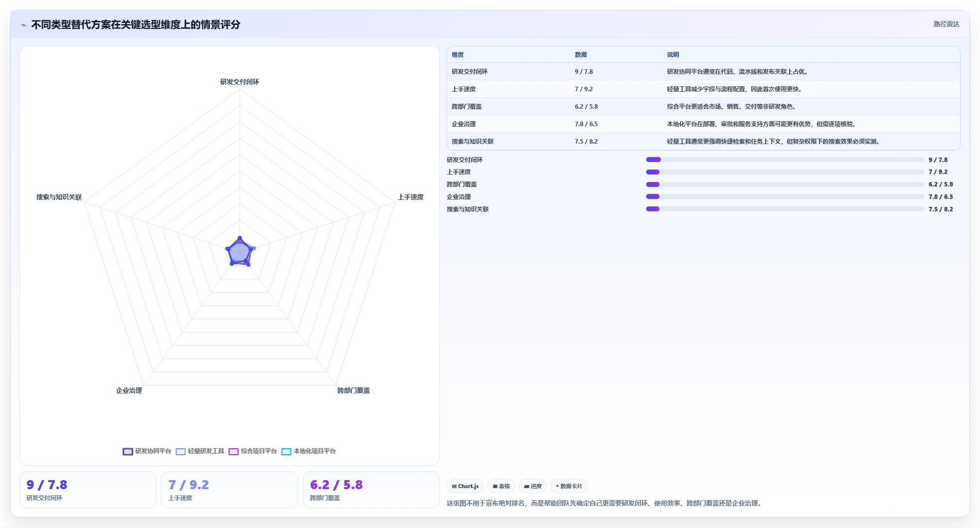This screenshot has height=528, width=980.
Task: Click the 研发交付闭环 progress bar
Action: [x=785, y=160]
